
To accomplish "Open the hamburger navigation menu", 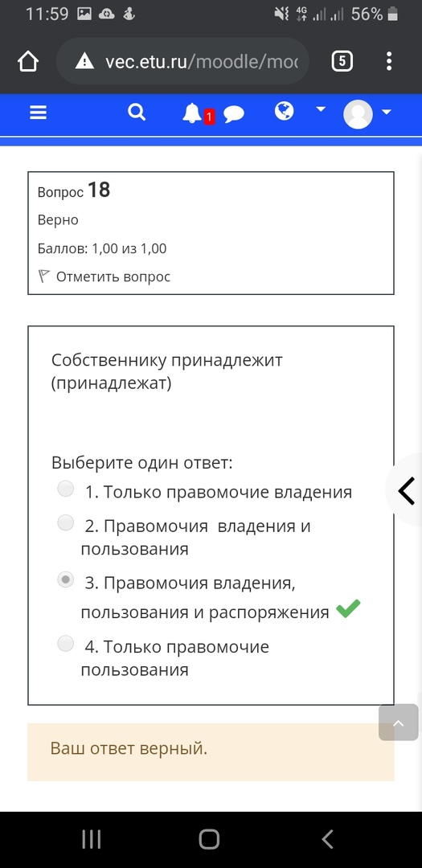I will click(39, 113).
